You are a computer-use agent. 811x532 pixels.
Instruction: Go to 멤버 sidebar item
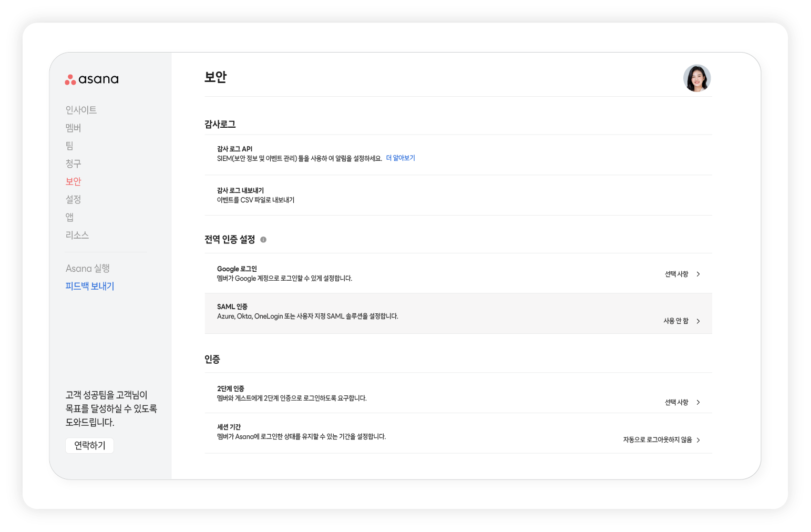pos(73,128)
